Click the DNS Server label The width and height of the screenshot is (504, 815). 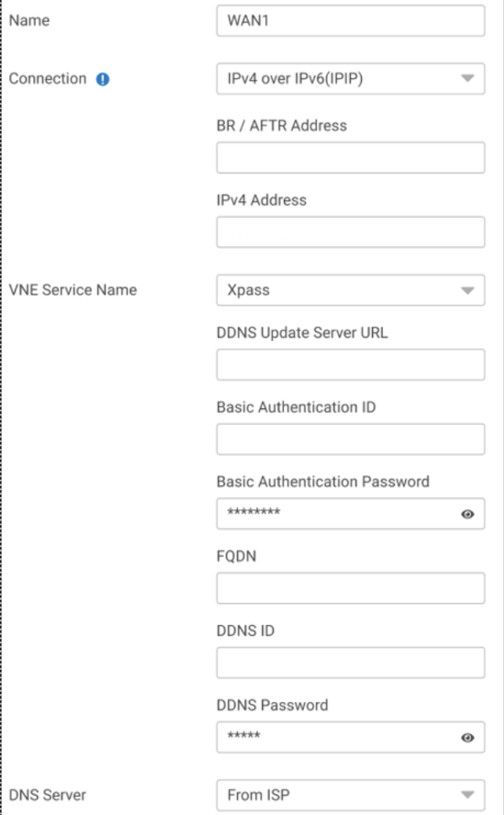(47, 795)
